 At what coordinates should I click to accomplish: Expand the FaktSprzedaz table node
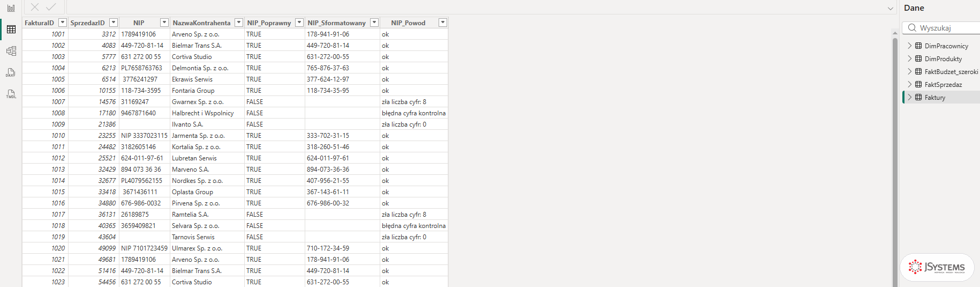coord(909,84)
